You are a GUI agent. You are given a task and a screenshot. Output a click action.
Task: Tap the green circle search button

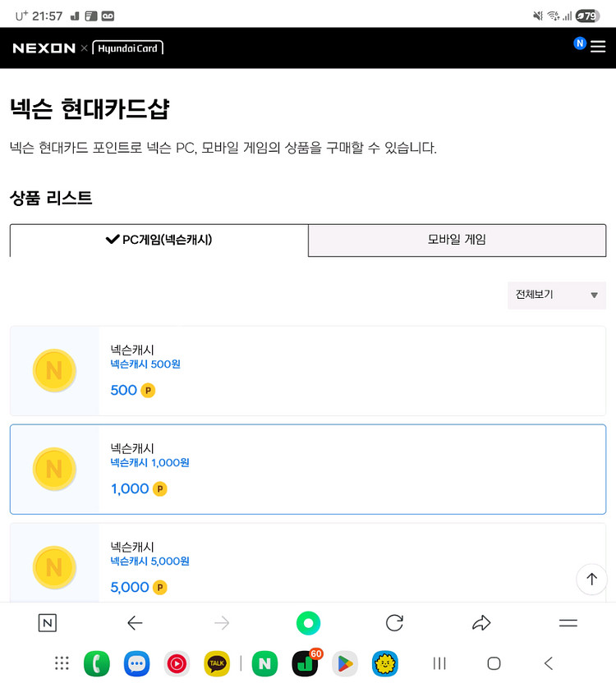point(308,623)
